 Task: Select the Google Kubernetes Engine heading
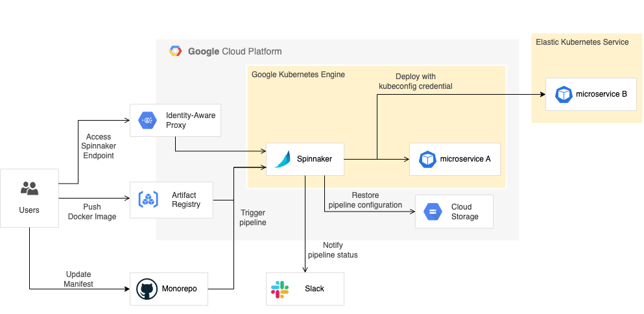298,75
